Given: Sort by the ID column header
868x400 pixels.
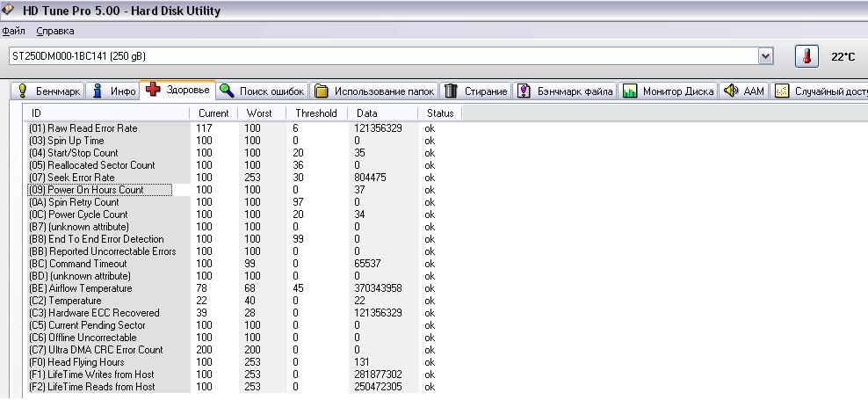Looking at the screenshot, I should (x=106, y=113).
